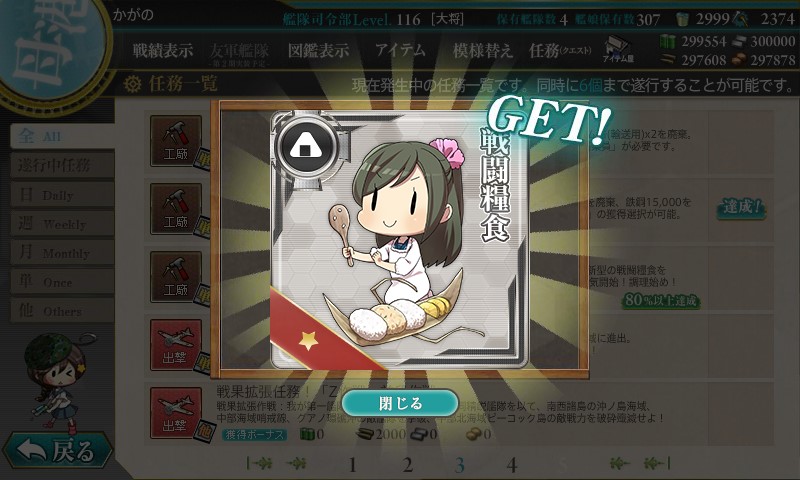Jump to first quest page arrow
The height and width of the screenshot is (480, 800).
(260, 463)
